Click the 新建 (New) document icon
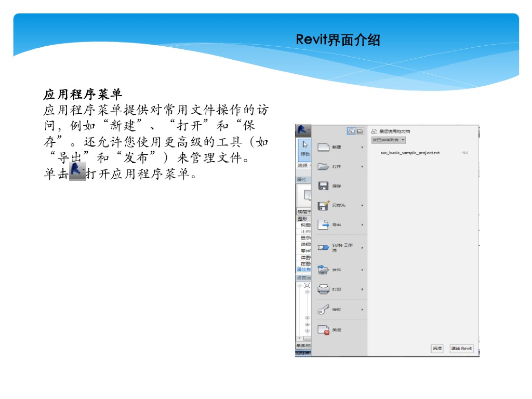Viewport: 532px width, 399px height. pyautogui.click(x=323, y=147)
